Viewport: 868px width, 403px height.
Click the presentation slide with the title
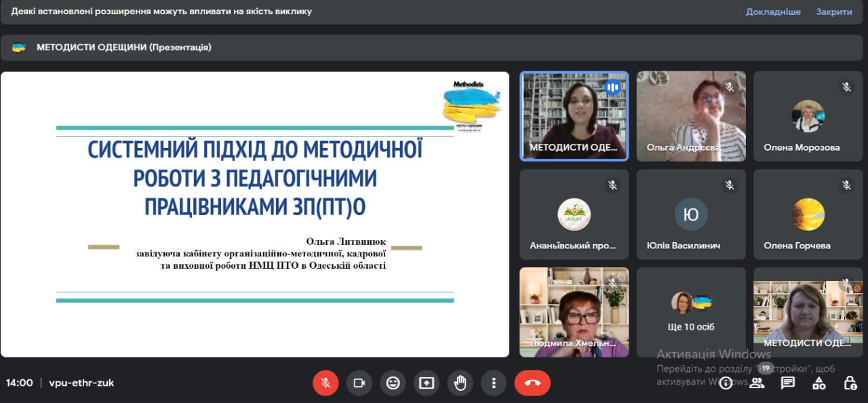(x=255, y=214)
